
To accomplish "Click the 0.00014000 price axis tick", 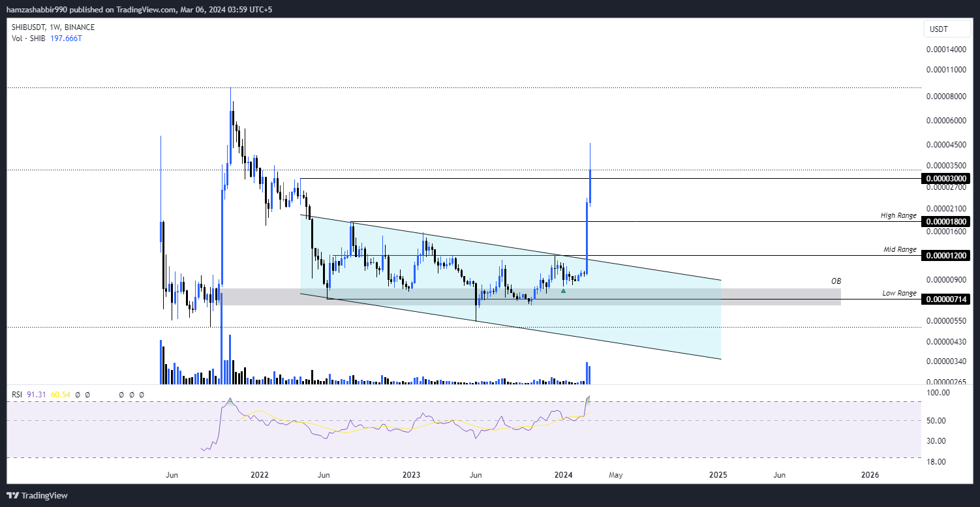I will click(x=946, y=50).
